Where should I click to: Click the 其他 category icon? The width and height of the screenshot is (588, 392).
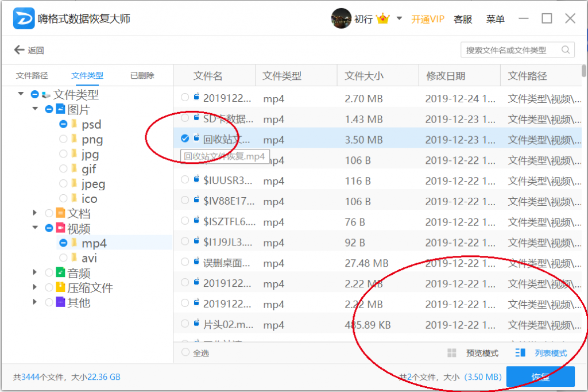[60, 302]
